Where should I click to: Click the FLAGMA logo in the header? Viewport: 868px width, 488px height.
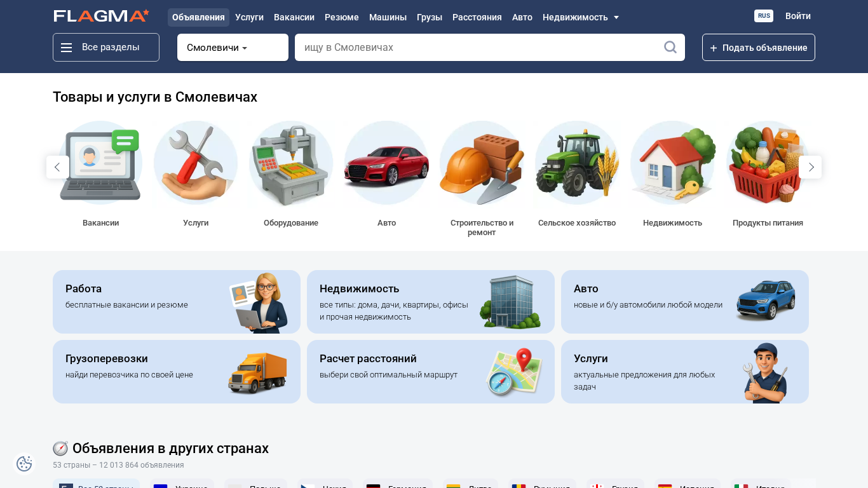(x=102, y=16)
